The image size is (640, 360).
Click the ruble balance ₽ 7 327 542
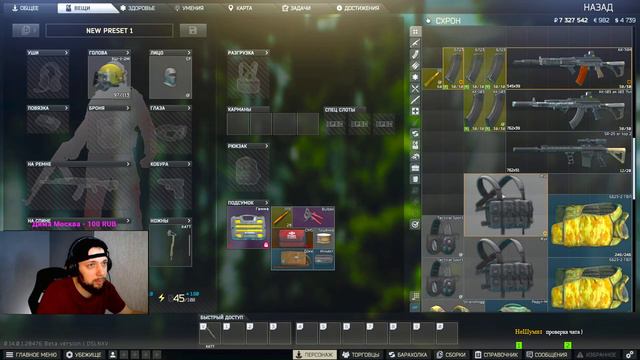(570, 20)
